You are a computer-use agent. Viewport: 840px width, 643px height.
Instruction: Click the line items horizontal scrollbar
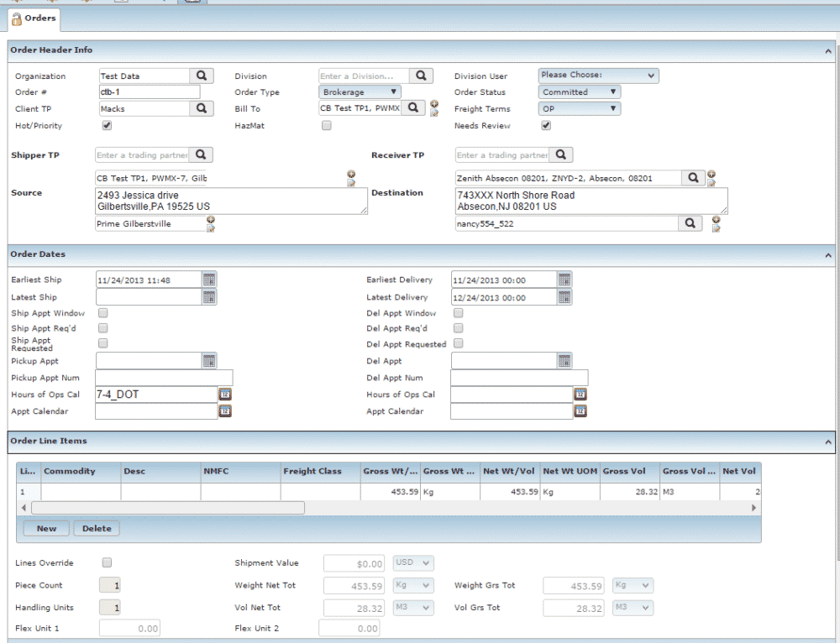pyautogui.click(x=168, y=508)
